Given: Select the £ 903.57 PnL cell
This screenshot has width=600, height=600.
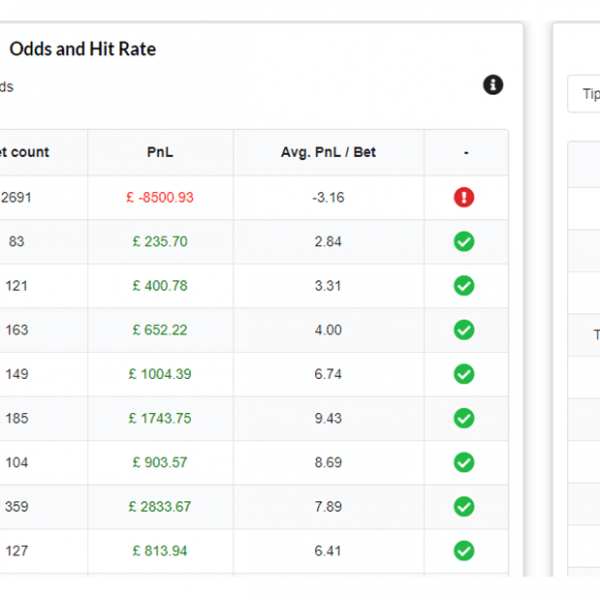Looking at the screenshot, I should click(160, 462).
